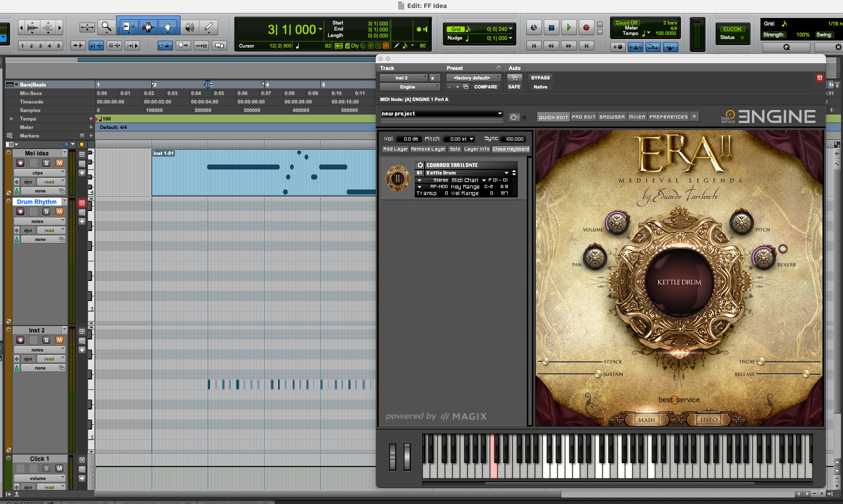Click the Play transport button
The height and width of the screenshot is (504, 843).
568,28
